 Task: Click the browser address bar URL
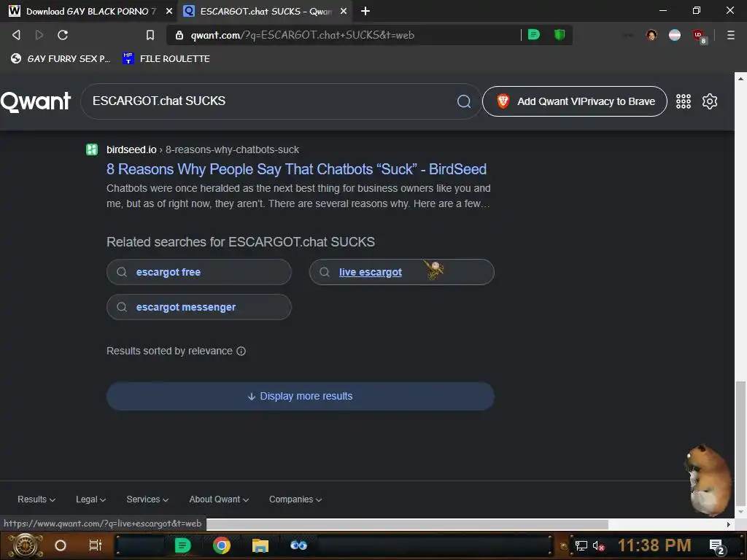click(x=303, y=35)
